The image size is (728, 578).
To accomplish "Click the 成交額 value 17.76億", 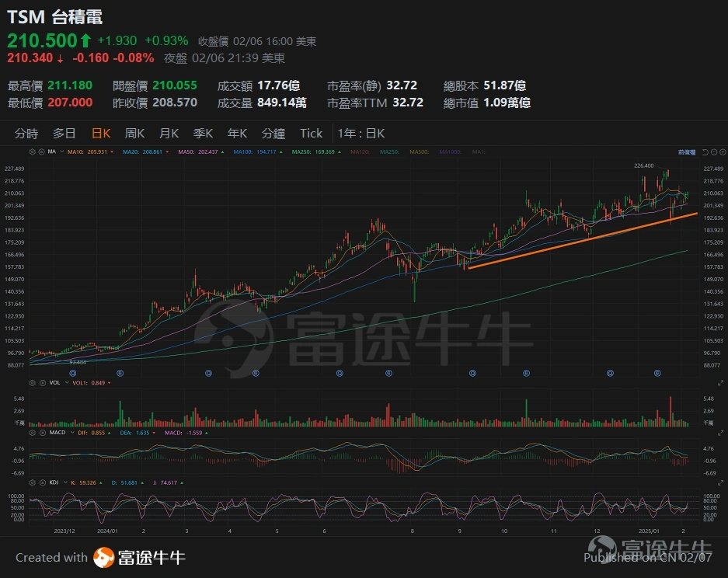I will pos(279,85).
